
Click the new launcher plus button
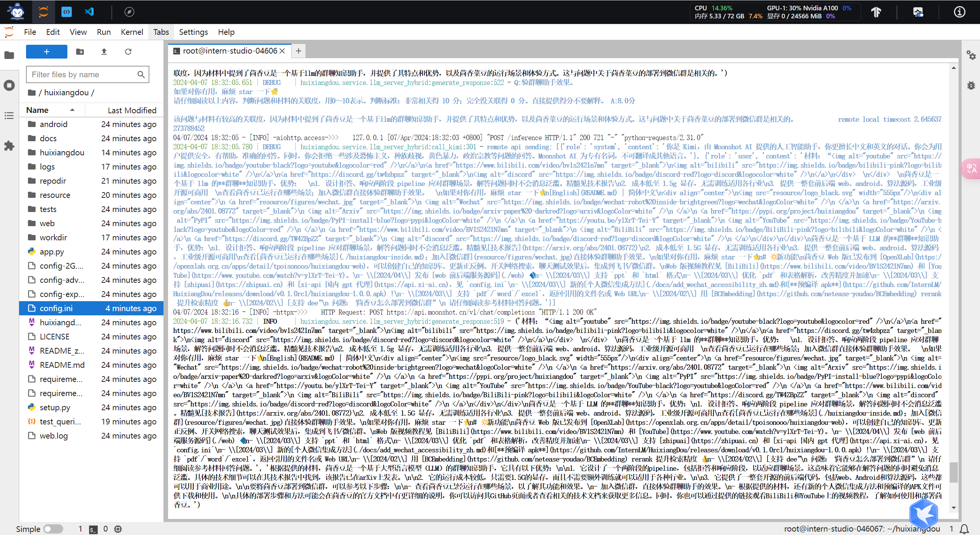[46, 52]
